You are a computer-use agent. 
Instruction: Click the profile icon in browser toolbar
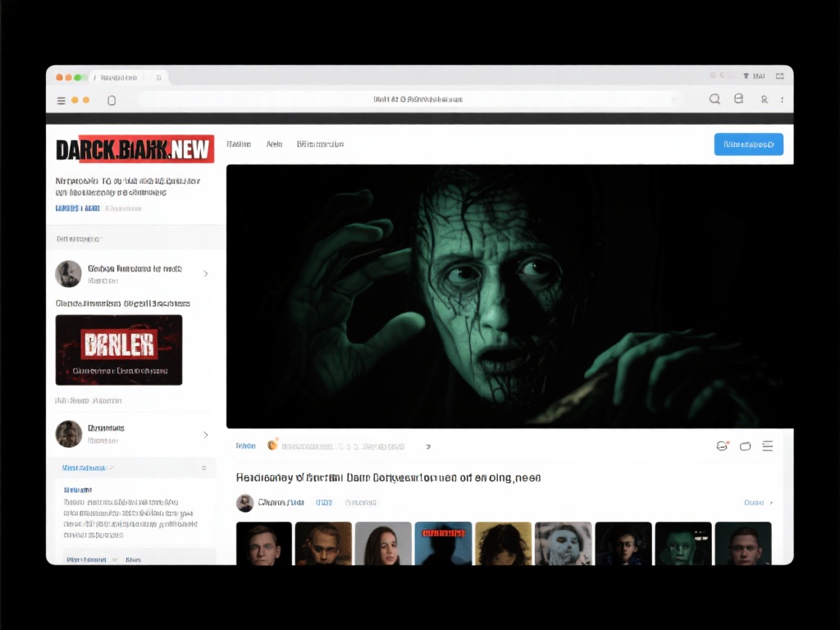coord(764,99)
